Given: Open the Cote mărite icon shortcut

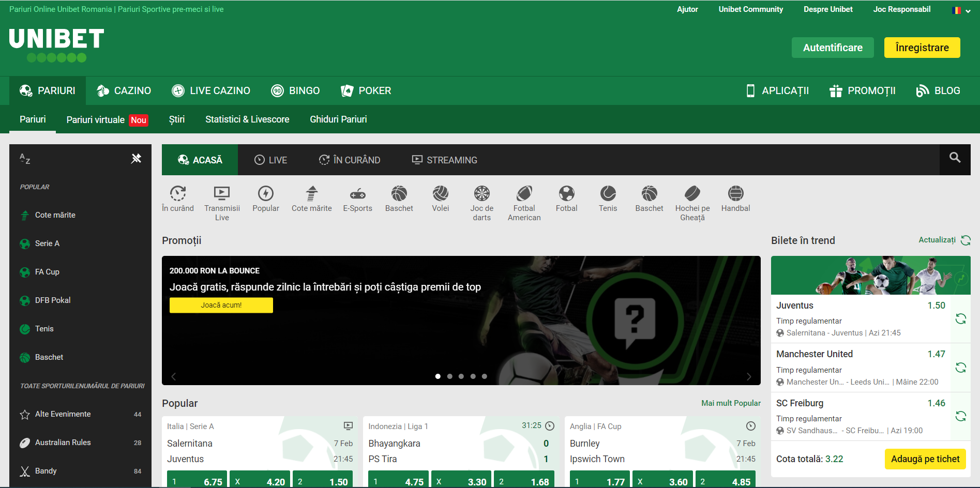Looking at the screenshot, I should 312,193.
